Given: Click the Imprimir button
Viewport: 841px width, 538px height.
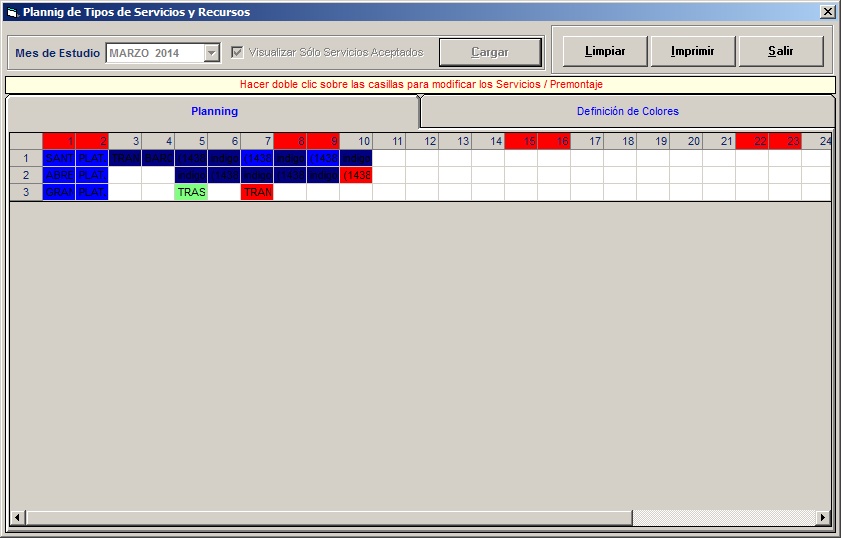Looking at the screenshot, I should 692,51.
